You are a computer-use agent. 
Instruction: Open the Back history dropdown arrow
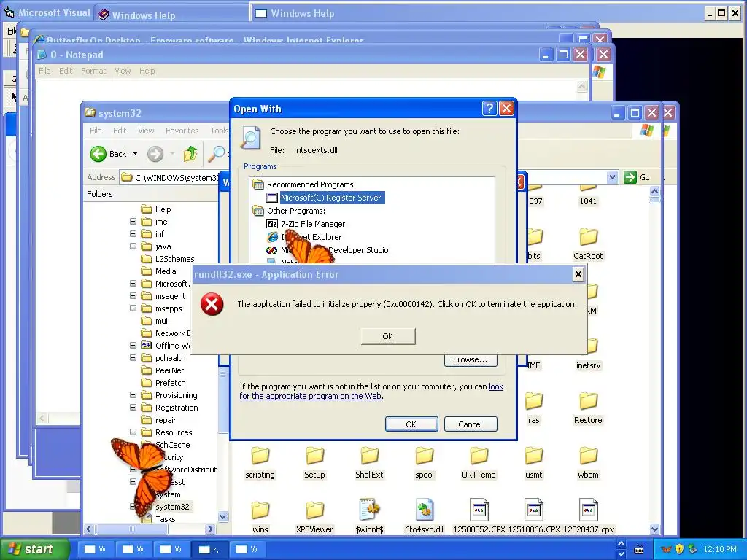click(x=135, y=154)
